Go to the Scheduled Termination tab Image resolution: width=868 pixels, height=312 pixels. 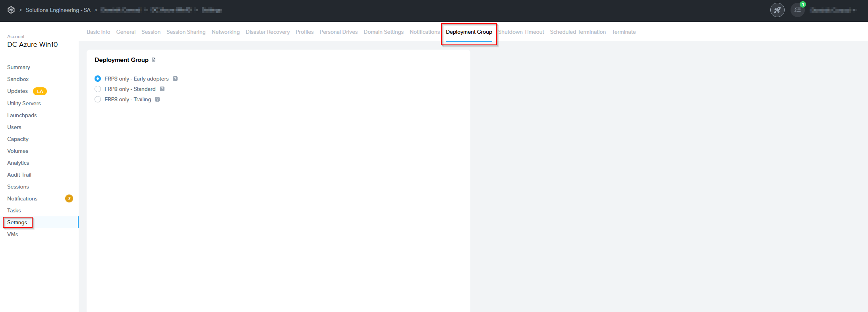tap(578, 32)
